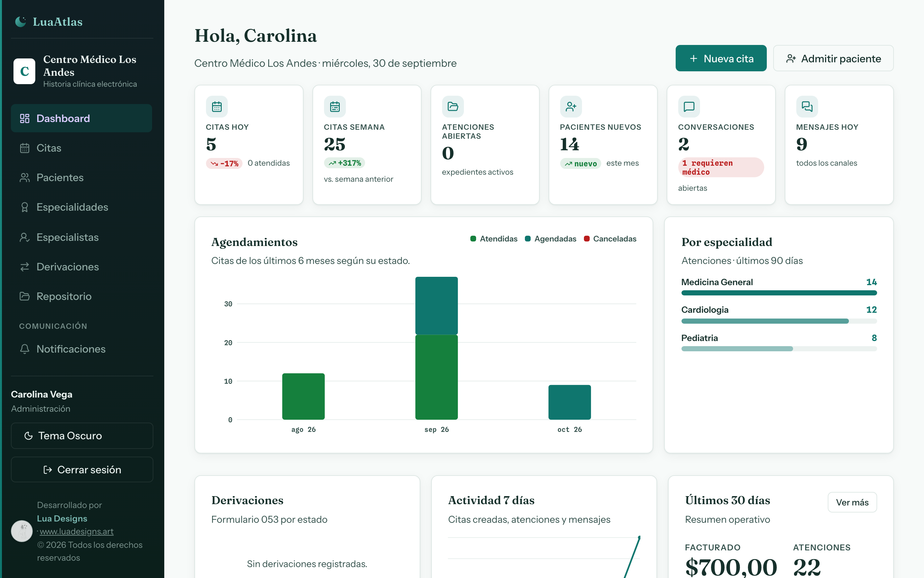Click the Notificaciones bell icon
The height and width of the screenshot is (578, 924).
coord(25,349)
